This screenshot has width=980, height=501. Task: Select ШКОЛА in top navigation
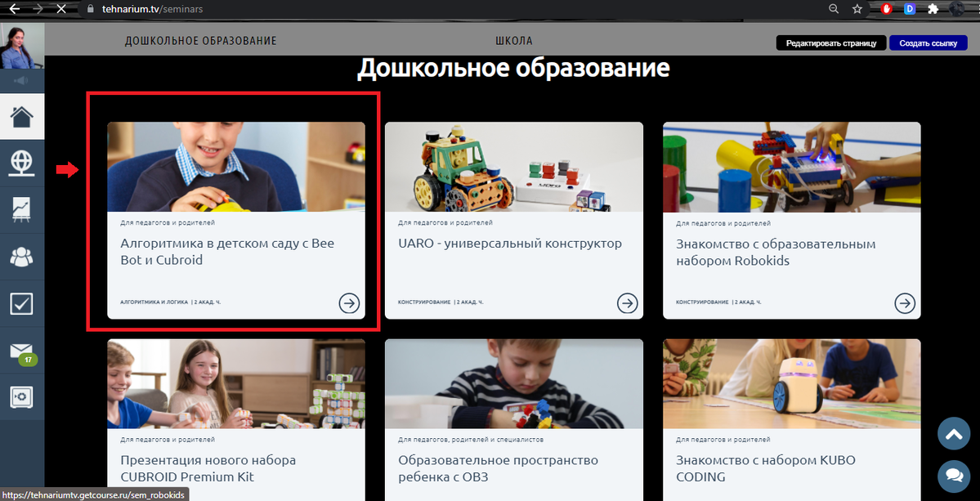click(x=514, y=41)
